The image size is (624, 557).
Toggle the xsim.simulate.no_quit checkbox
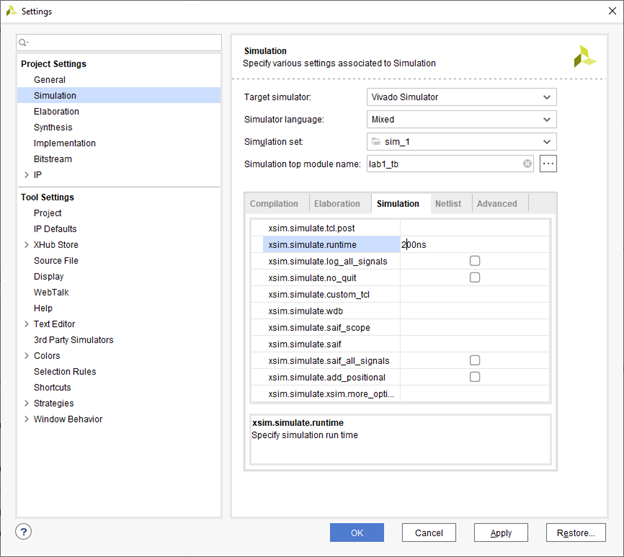pos(475,278)
